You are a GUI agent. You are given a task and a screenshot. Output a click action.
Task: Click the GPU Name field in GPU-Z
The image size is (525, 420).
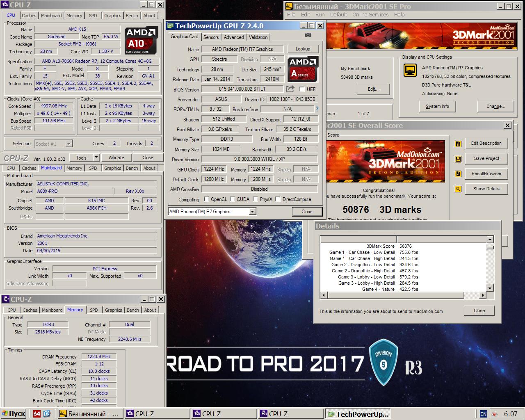[x=242, y=49]
